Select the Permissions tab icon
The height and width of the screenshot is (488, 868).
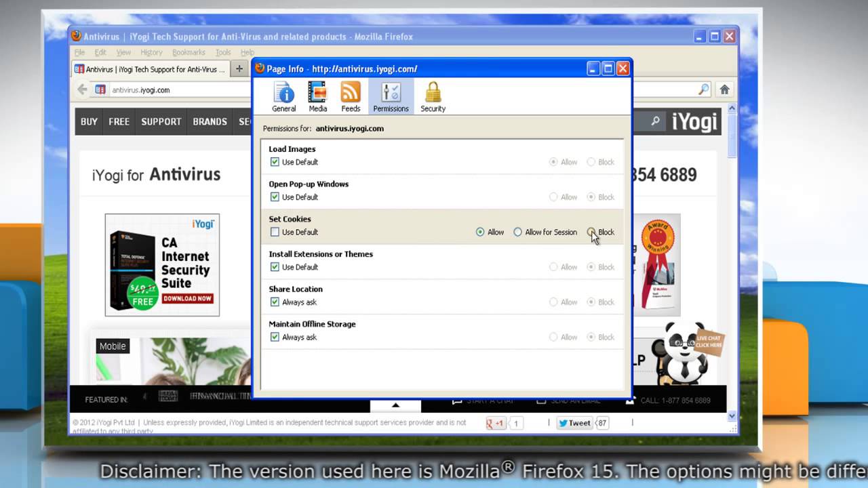(x=391, y=96)
